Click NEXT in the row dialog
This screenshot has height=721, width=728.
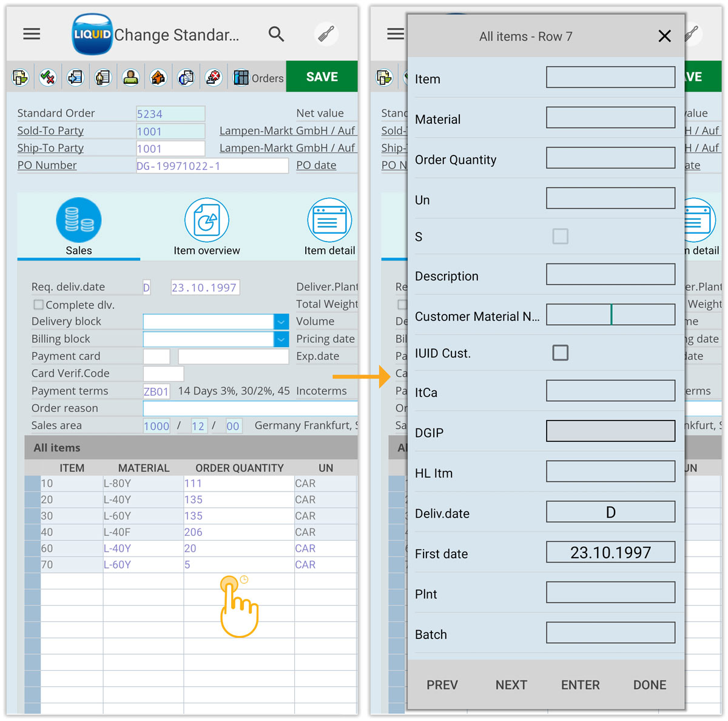(x=511, y=685)
